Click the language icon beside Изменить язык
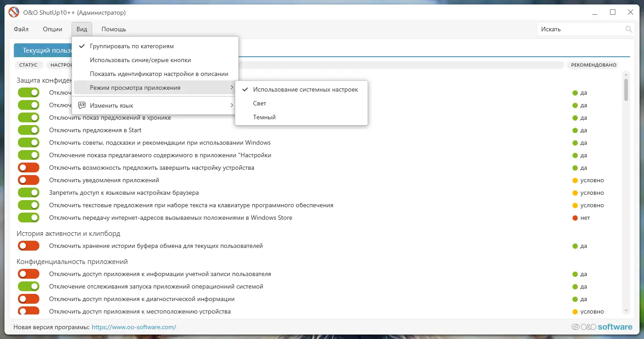This screenshot has height=339, width=644. [x=82, y=105]
